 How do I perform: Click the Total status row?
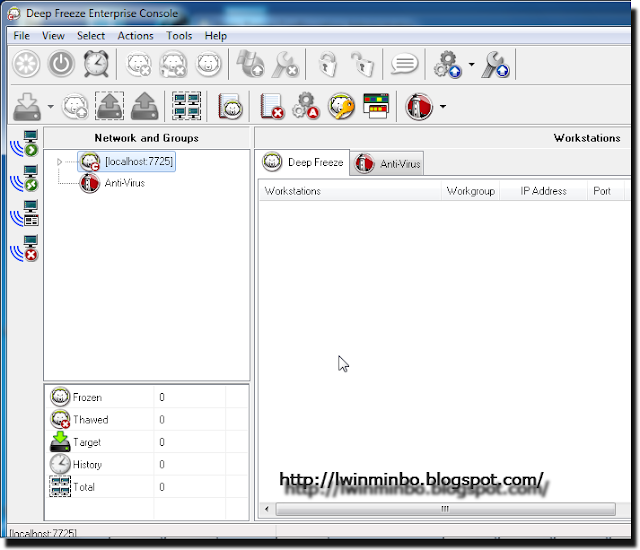coord(147,487)
